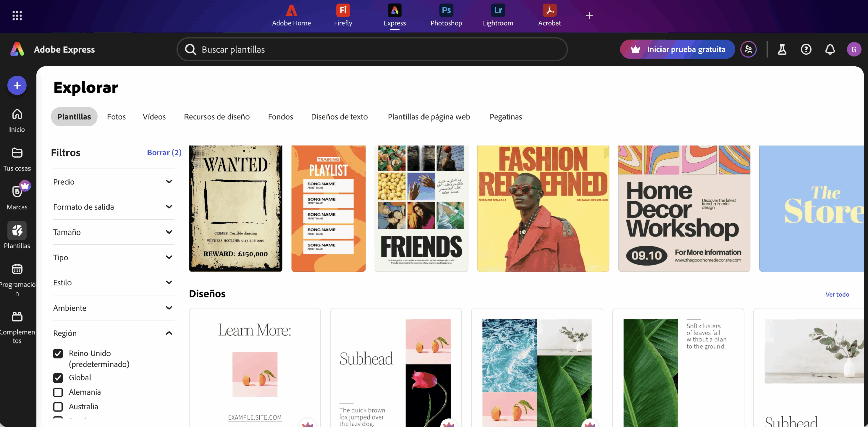868x427 pixels.
Task: Expand Formato de salida filter
Action: point(169,207)
